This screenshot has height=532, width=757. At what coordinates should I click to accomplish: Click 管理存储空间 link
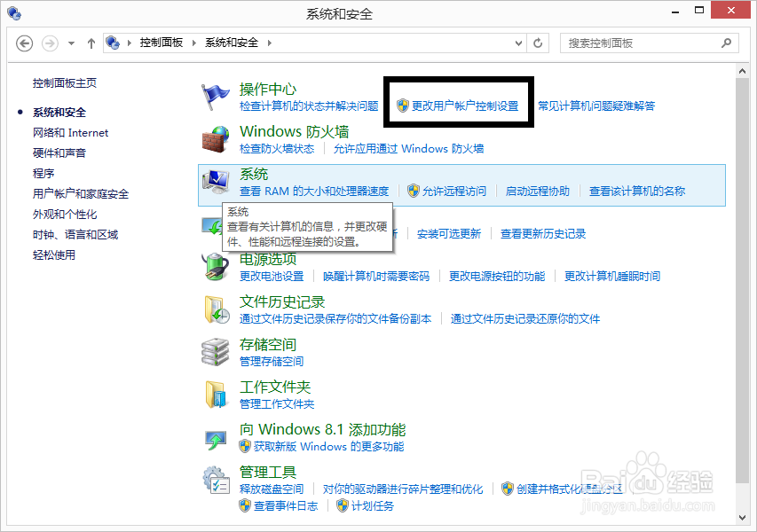[272, 361]
